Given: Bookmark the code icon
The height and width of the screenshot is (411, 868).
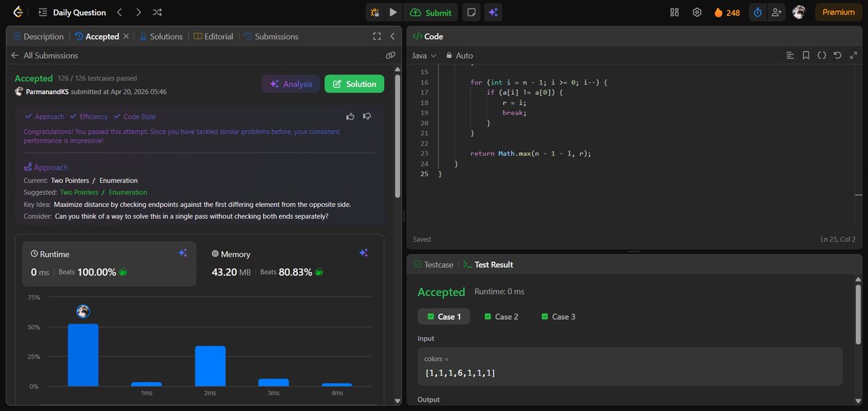Looking at the screenshot, I should tap(806, 55).
